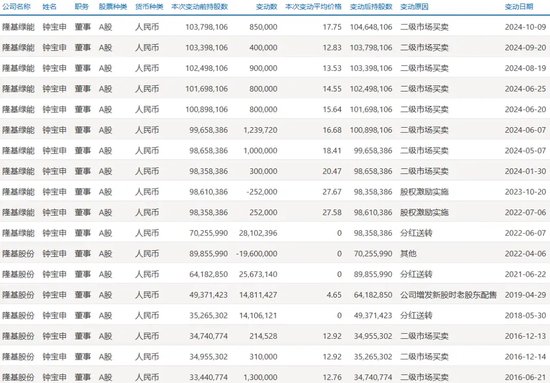This screenshot has width=550, height=383.
Task: Click the 公司名称 column header
Action: (x=16, y=7)
